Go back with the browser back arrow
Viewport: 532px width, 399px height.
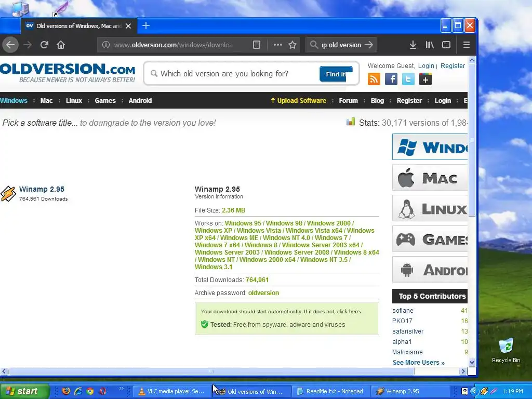tap(10, 45)
